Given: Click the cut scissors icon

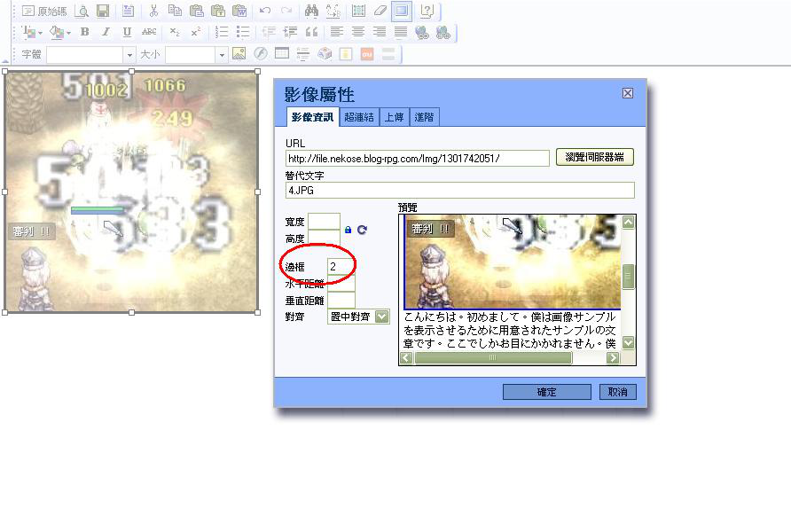Looking at the screenshot, I should coord(154,11).
